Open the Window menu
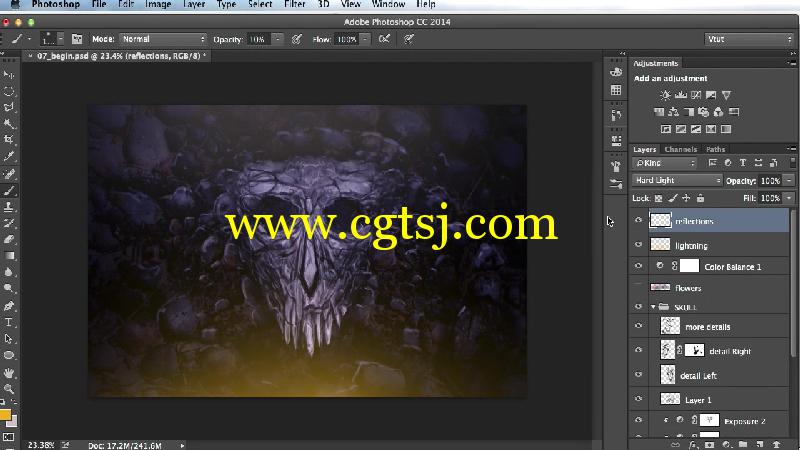Screen dimensions: 800x450 click(388, 4)
